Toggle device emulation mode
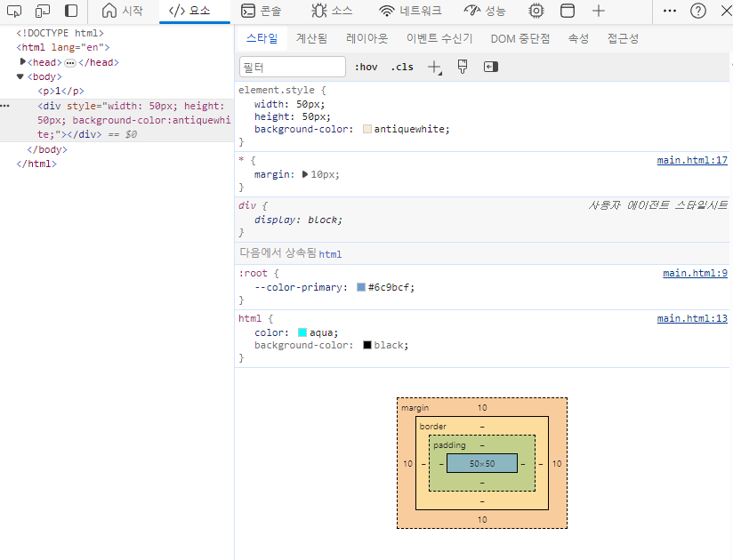Screen dimensions: 733x560 coord(43,11)
